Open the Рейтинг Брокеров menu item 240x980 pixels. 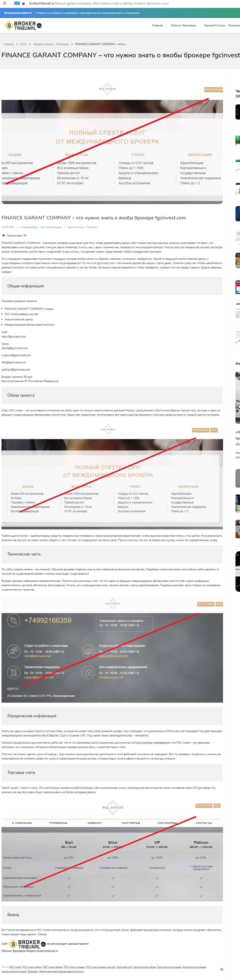183,25
